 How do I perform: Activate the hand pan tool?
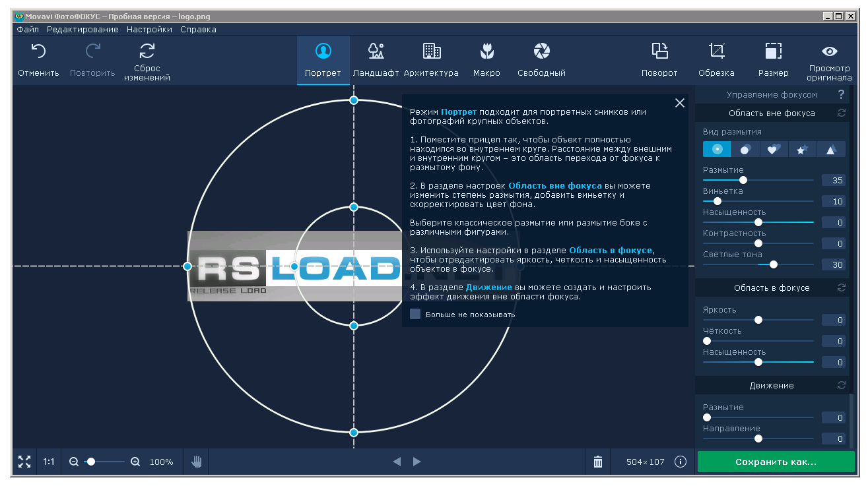pos(196,462)
